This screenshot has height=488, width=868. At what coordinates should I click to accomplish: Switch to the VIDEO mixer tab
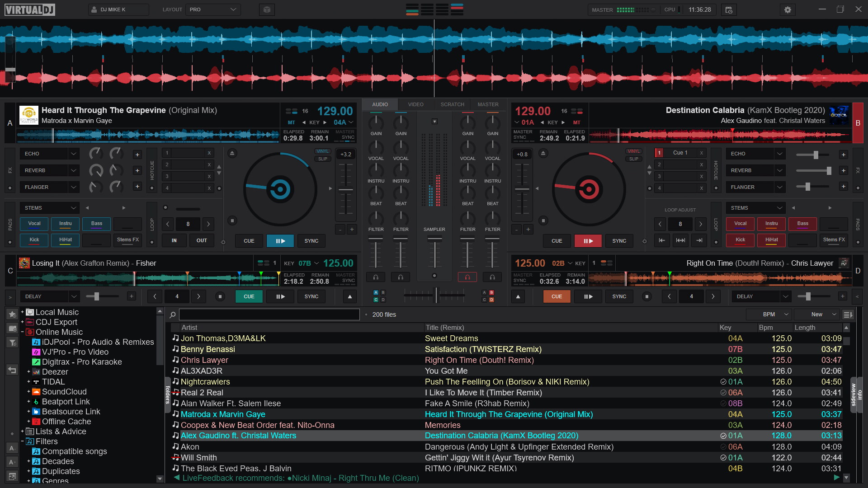[415, 104]
